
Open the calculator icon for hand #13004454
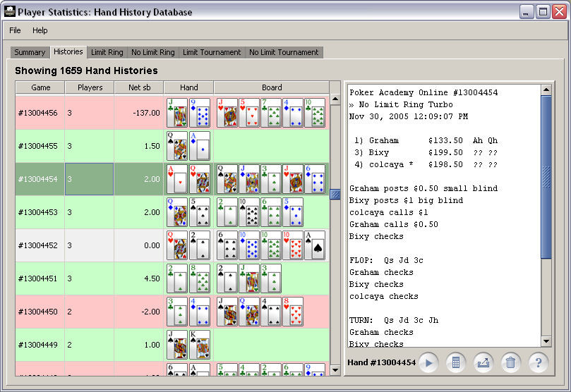pyautogui.click(x=456, y=362)
